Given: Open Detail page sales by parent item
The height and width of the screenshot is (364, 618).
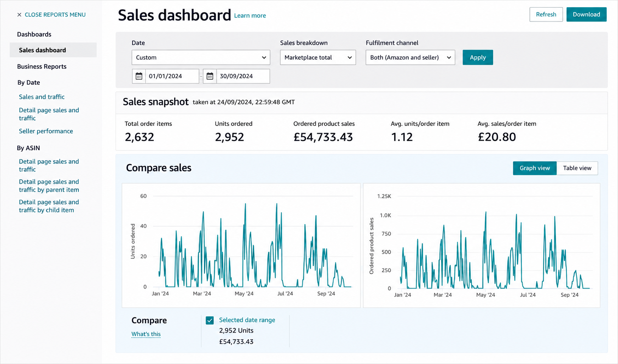Looking at the screenshot, I should point(49,186).
